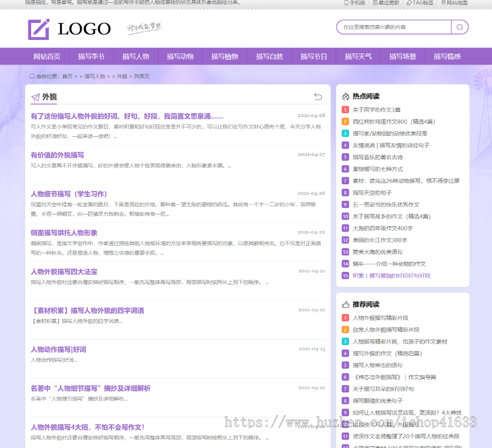Image resolution: width=492 pixels, height=448 pixels.
Task: Click number 1 badge in 热点阅读 list
Action: [x=345, y=109]
